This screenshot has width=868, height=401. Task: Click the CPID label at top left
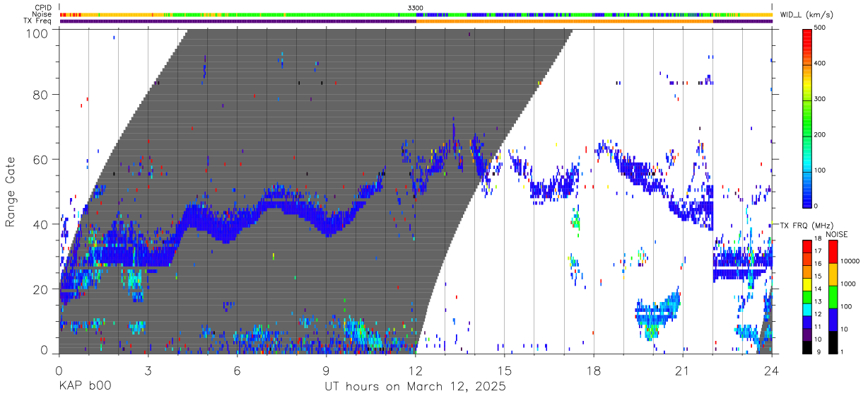coord(42,8)
